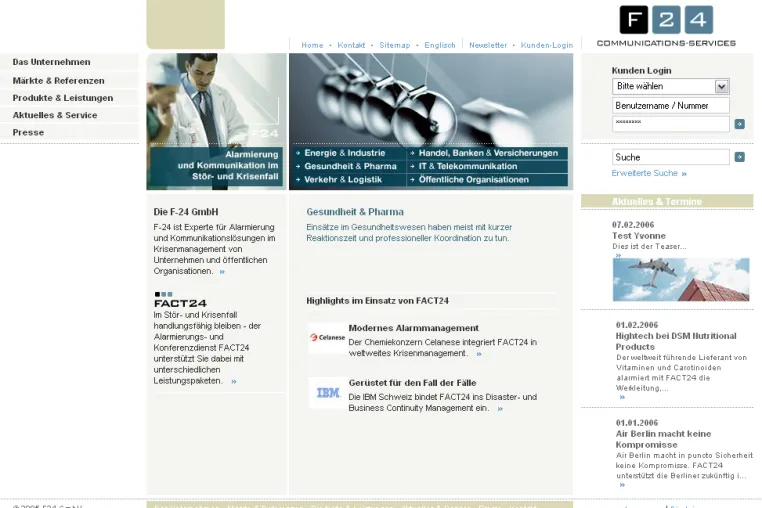The image size is (762, 508).
Task: Click the search go arrow button
Action: [739, 157]
